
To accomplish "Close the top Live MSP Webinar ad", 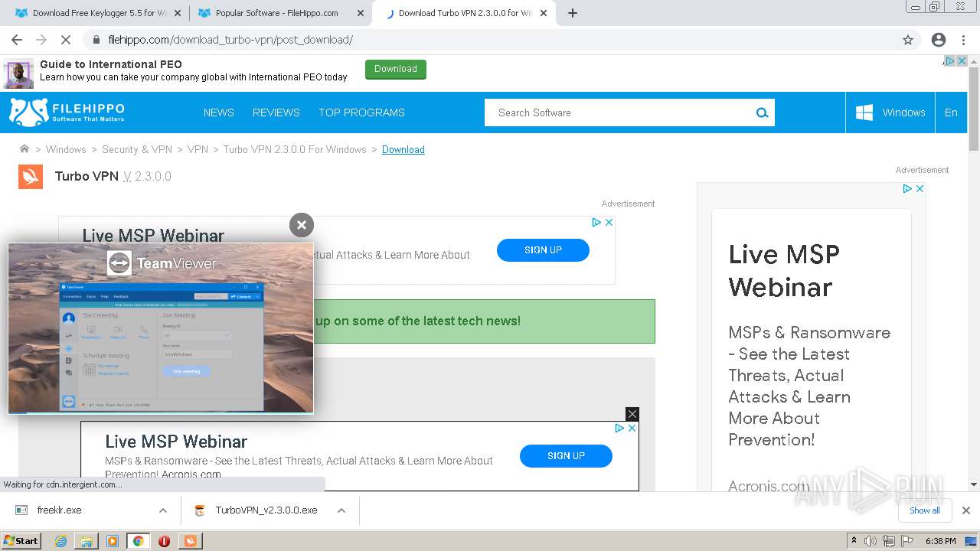I will tap(609, 222).
